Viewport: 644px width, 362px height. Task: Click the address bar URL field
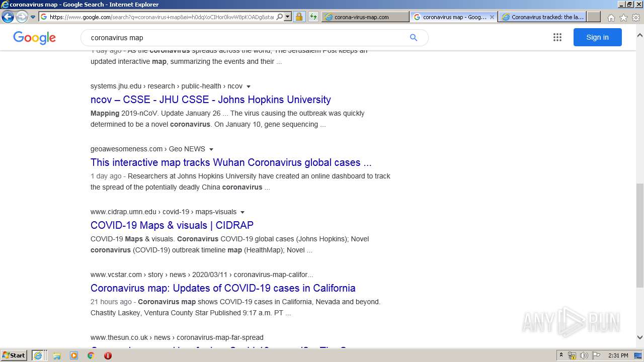(x=161, y=17)
